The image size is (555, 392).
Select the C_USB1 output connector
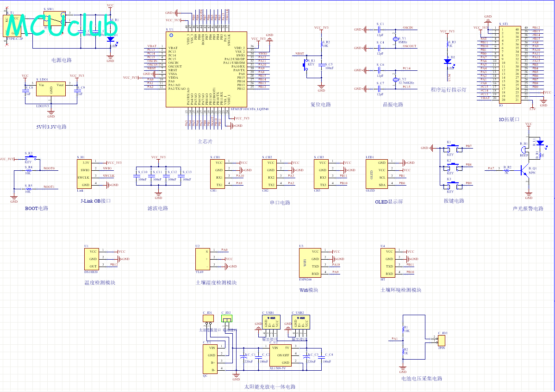(x=271, y=322)
